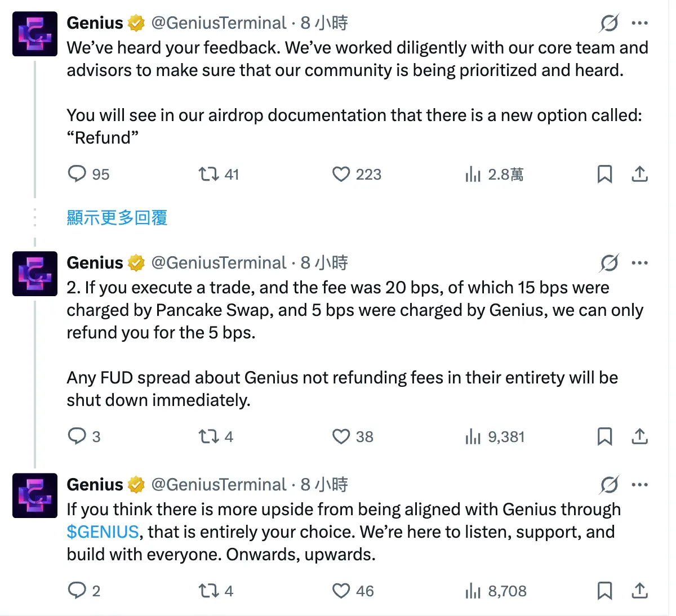Viewport: 676px width, 616px height.
Task: Show more replies via 顯示更多回覆
Action: pyautogui.click(x=117, y=218)
